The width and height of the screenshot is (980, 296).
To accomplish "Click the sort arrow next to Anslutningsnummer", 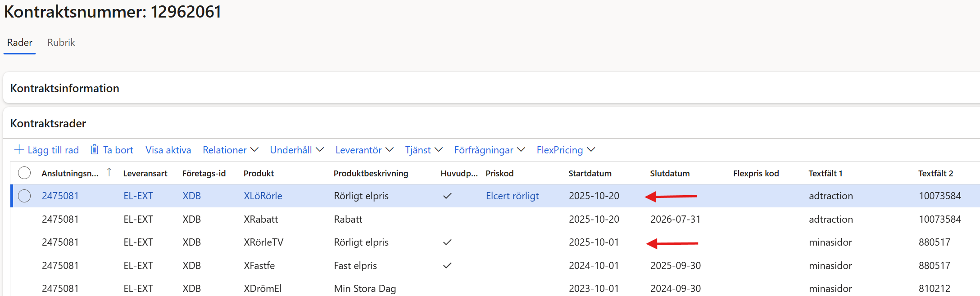I will (109, 172).
